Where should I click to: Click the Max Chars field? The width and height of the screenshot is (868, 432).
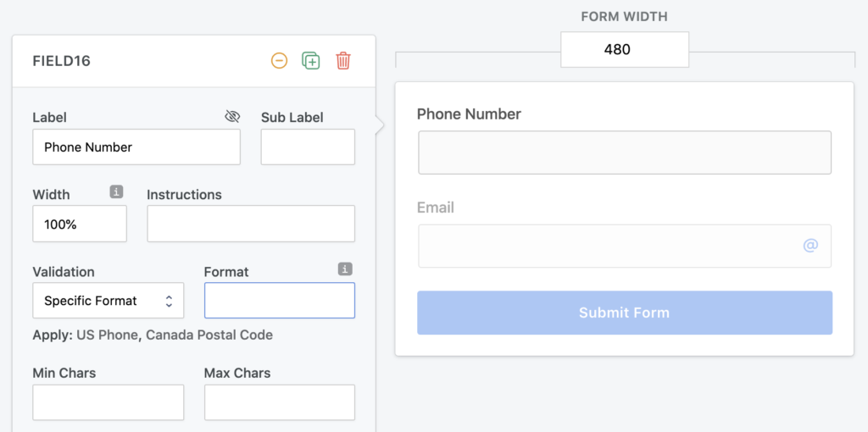[x=280, y=402]
